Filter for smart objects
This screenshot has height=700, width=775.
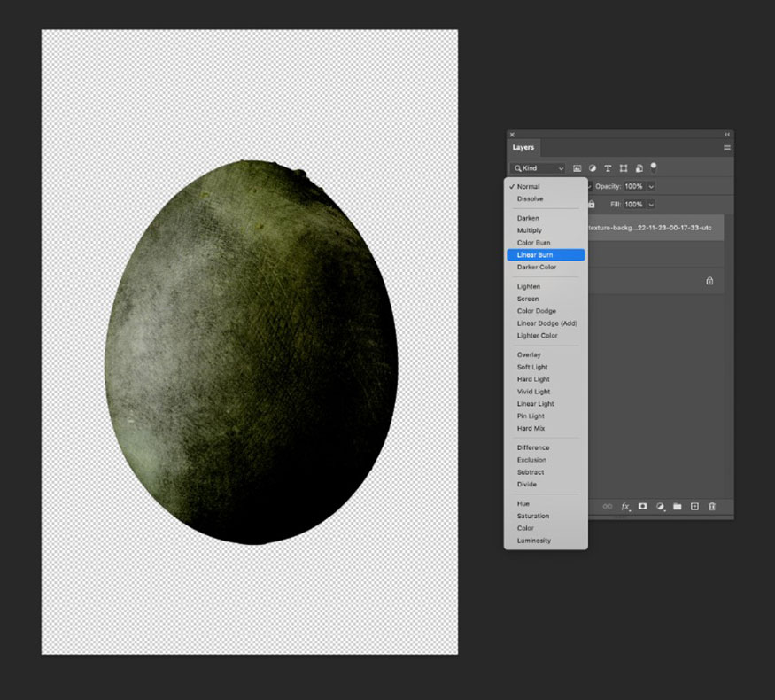[x=639, y=168]
